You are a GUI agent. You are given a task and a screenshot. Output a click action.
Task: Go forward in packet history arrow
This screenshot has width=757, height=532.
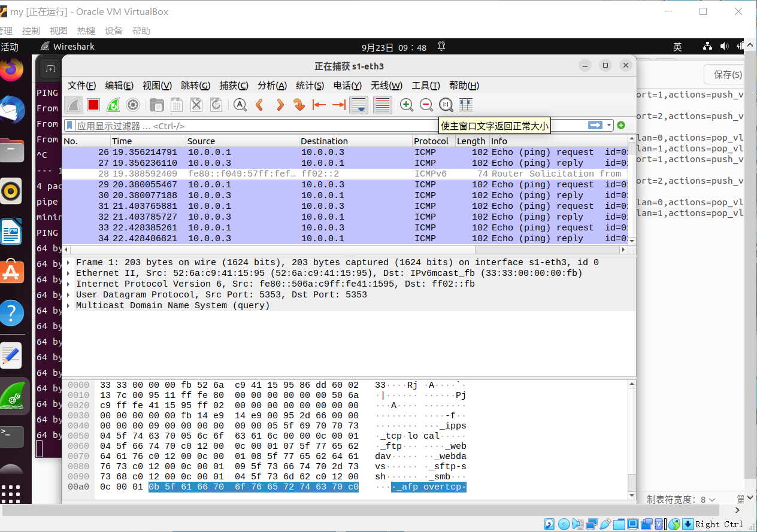click(x=280, y=105)
